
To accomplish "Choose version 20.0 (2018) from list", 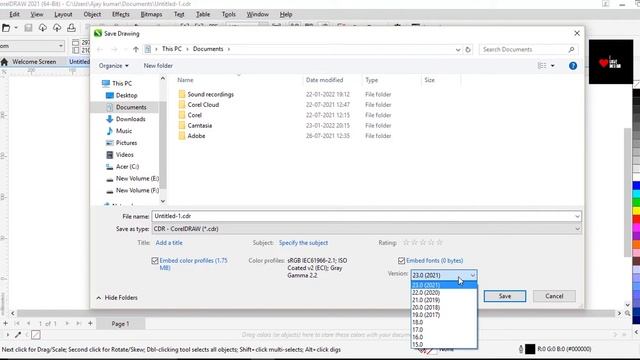I will [444, 307].
